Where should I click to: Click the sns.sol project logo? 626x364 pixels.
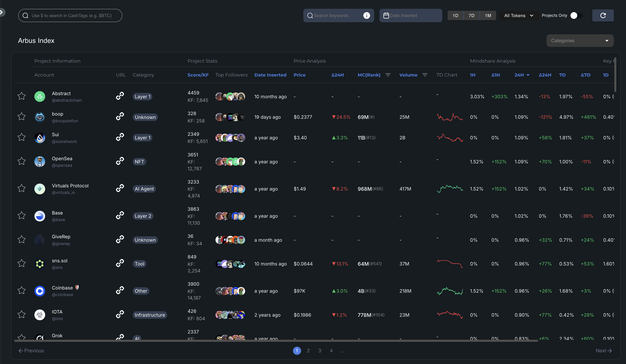coord(40,264)
